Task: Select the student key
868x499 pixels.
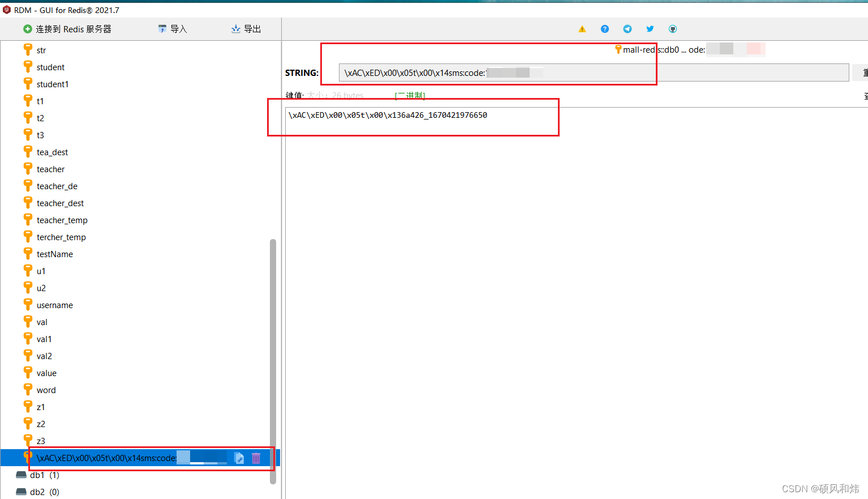Action: pos(50,67)
